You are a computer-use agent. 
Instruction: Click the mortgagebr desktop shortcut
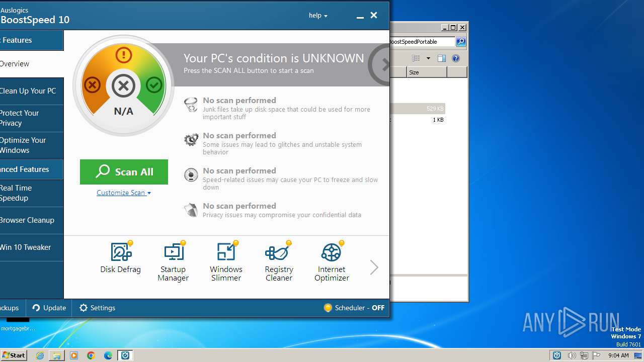pos(18,324)
